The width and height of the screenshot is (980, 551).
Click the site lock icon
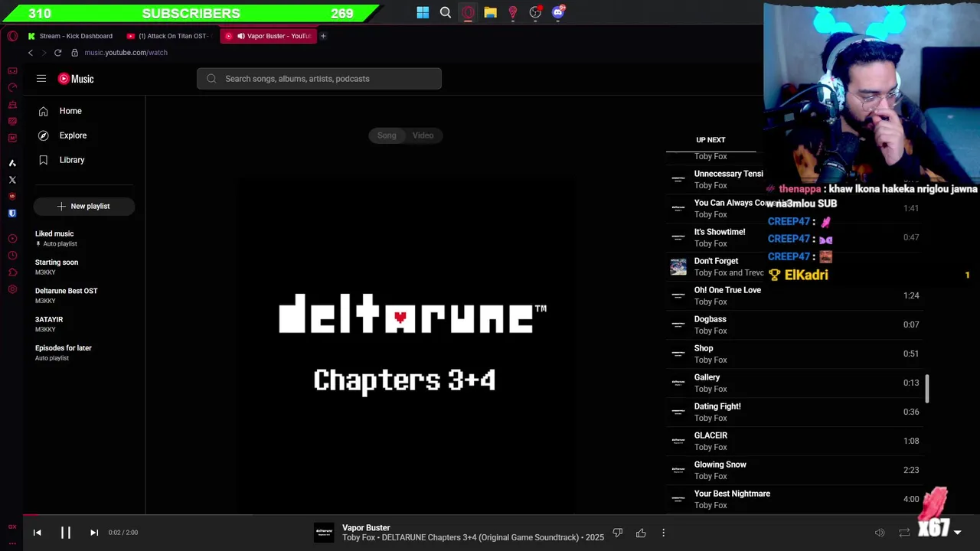74,53
